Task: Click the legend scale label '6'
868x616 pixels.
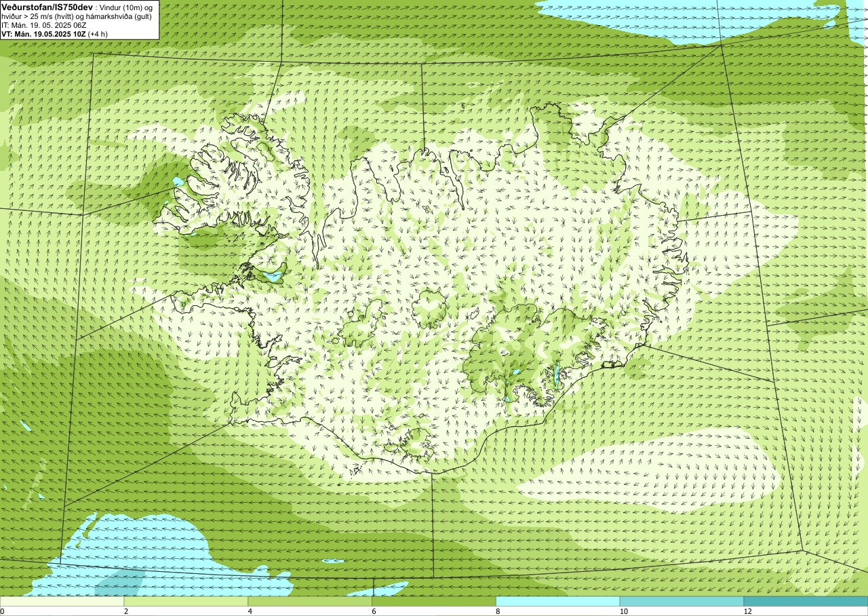Action: coord(374,611)
